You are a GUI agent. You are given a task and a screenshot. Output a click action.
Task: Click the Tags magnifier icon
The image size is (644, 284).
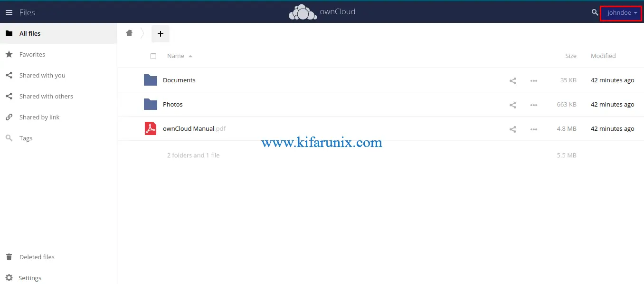click(9, 138)
